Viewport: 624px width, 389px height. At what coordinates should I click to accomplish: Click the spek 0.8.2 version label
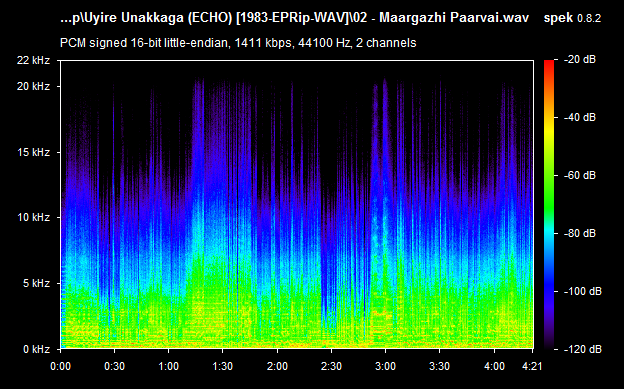(x=572, y=18)
